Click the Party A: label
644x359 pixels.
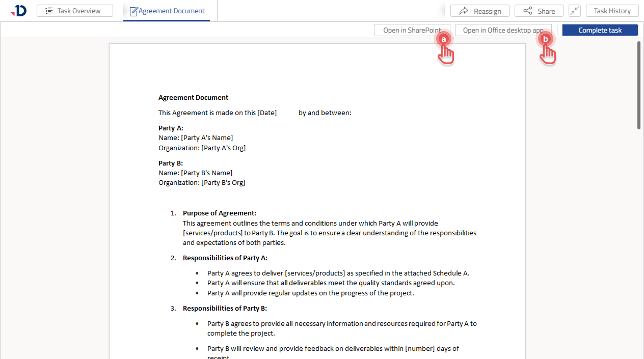pyautogui.click(x=171, y=128)
